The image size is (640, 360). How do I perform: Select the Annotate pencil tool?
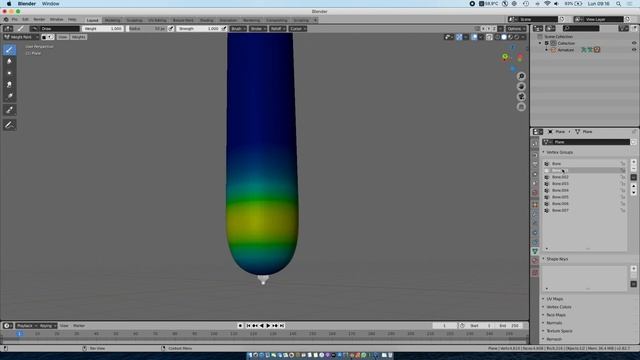(9, 124)
